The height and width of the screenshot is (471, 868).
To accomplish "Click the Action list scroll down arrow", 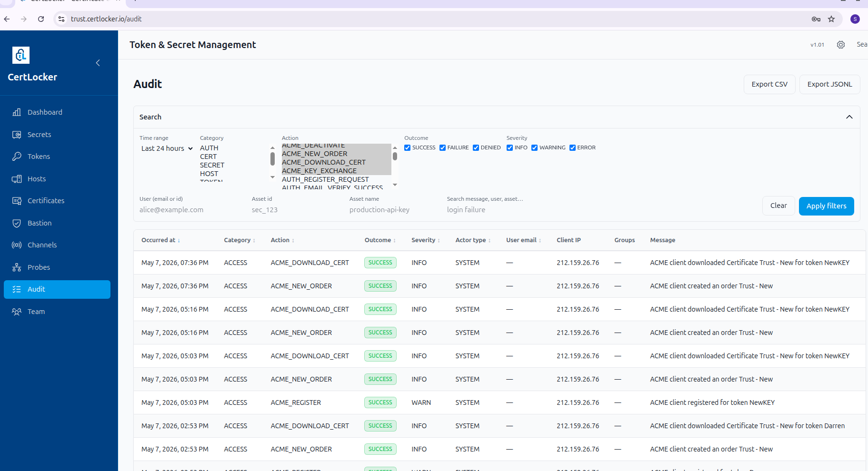I will point(395,185).
